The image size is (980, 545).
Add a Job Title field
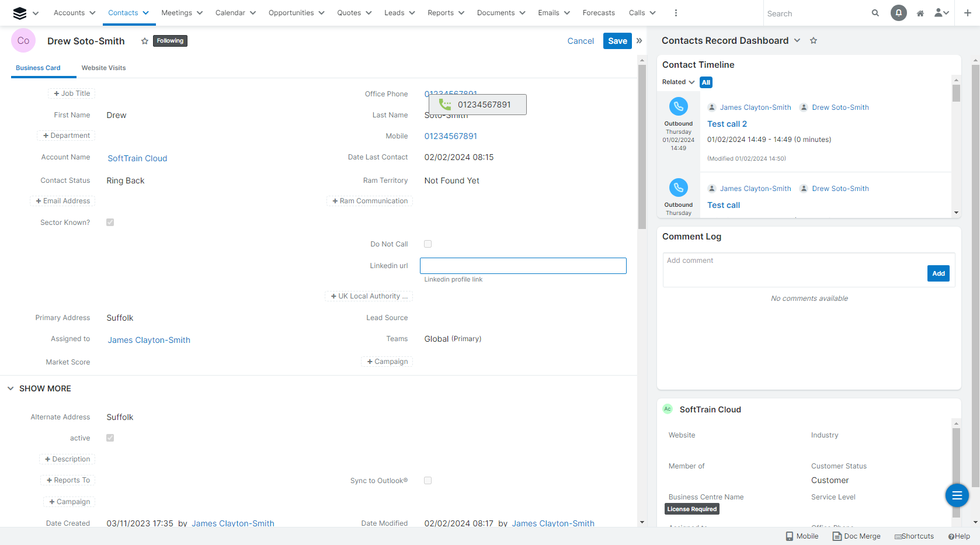tap(72, 93)
